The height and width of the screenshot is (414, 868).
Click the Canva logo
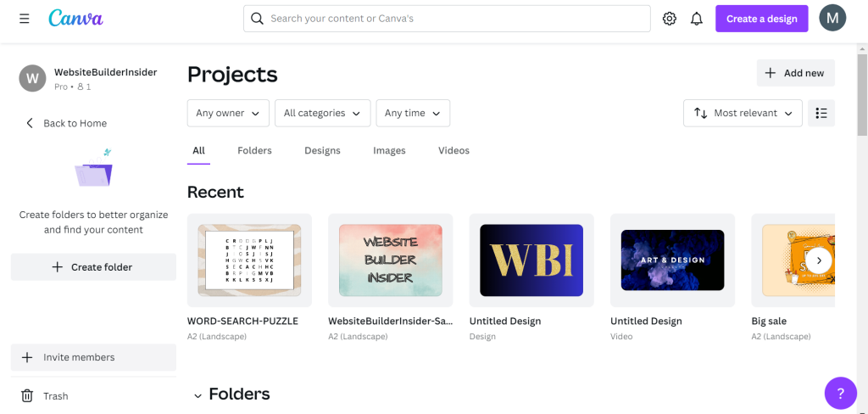pos(75,18)
